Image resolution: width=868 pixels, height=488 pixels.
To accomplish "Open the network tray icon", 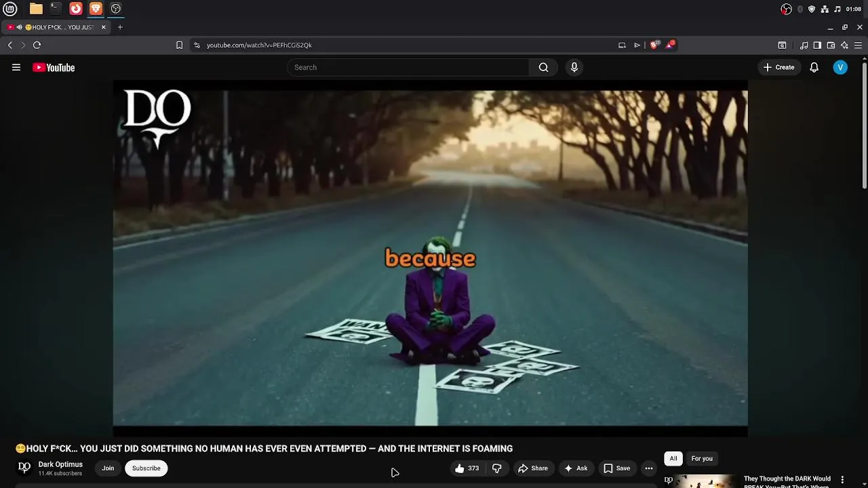I will pyautogui.click(x=825, y=9).
